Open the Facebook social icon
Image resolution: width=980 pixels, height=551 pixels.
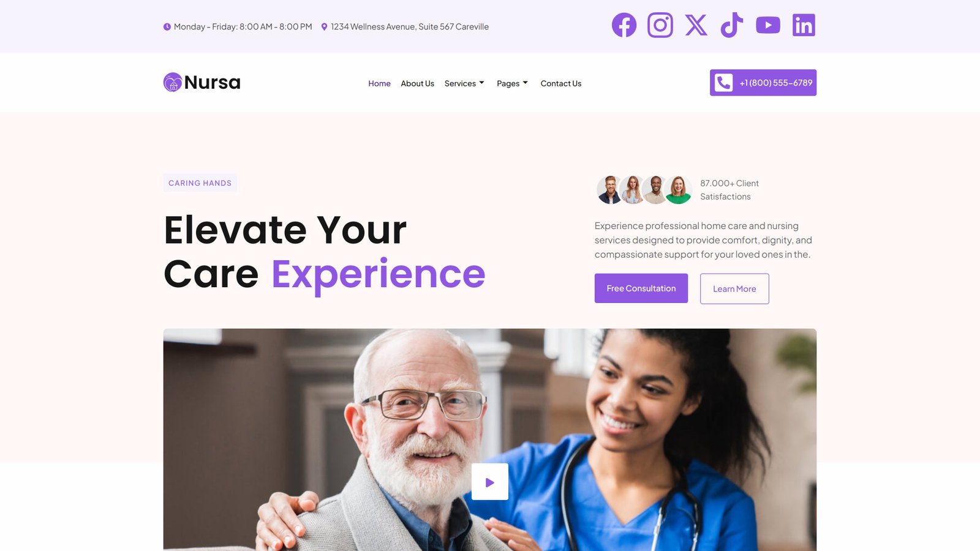tap(624, 25)
